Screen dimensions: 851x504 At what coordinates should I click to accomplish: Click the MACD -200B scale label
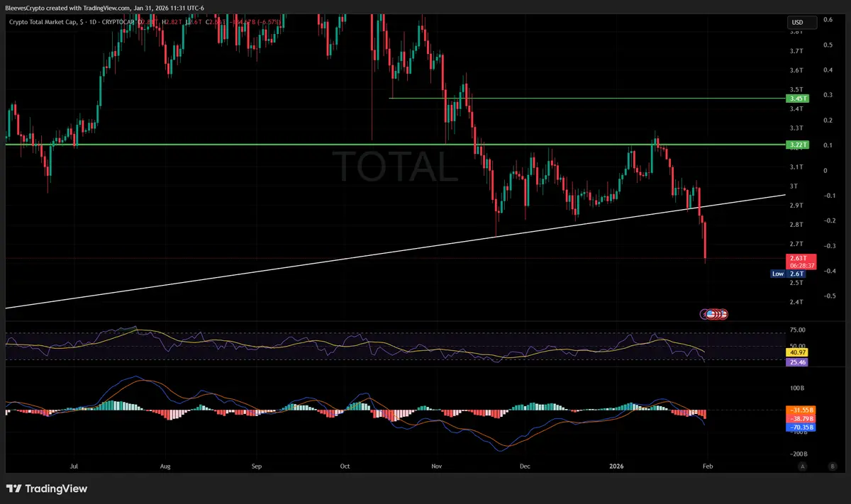(797, 454)
